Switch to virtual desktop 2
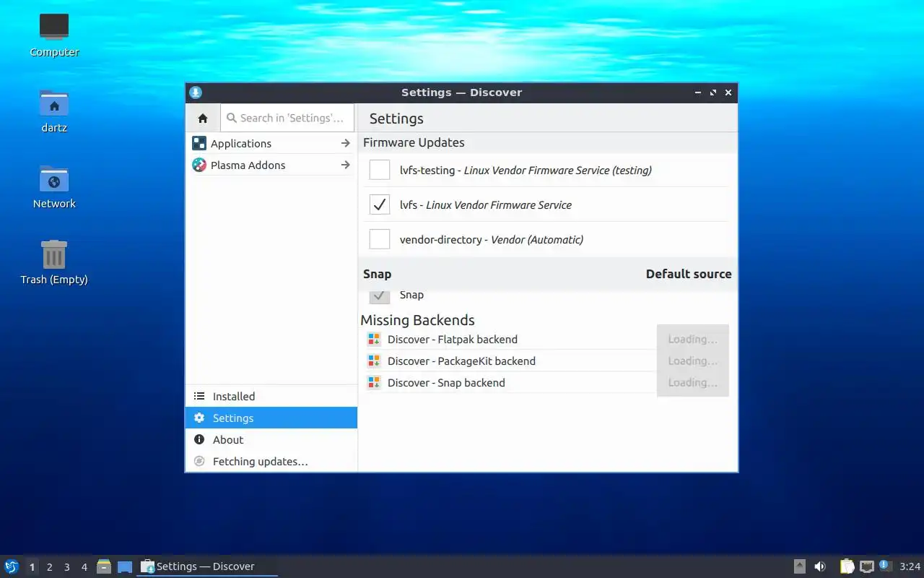Screen dimensions: 924x578 [x=49, y=567]
